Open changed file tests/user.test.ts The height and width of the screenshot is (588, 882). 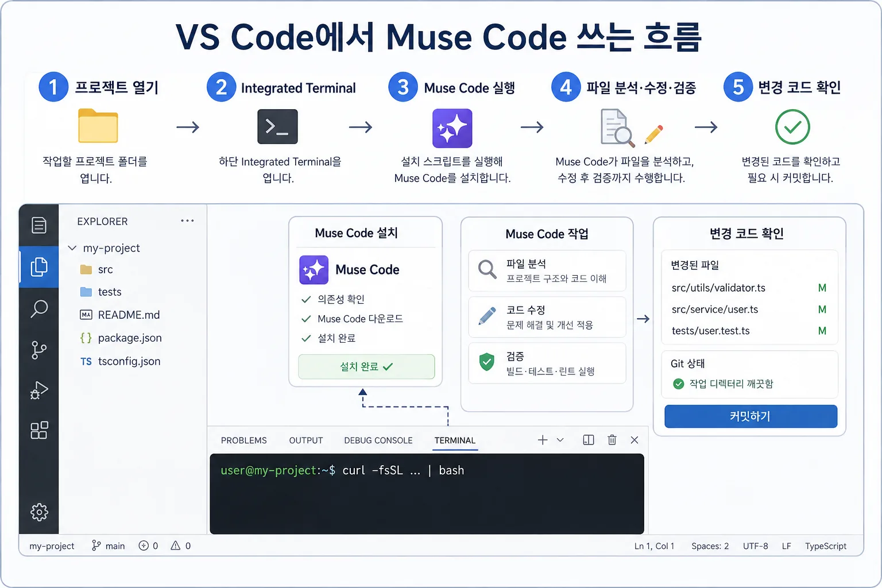coord(711,331)
